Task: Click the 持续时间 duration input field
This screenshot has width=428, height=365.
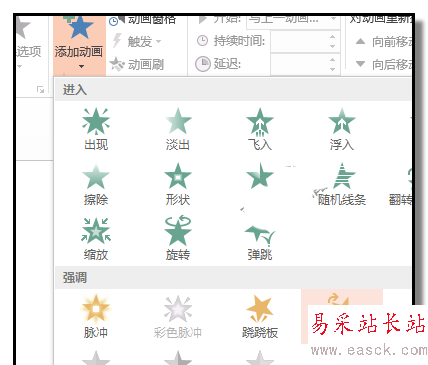Action: tap(299, 41)
